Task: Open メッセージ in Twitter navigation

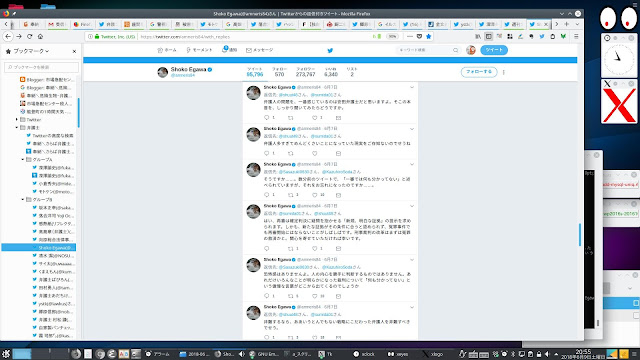Action: (x=260, y=50)
